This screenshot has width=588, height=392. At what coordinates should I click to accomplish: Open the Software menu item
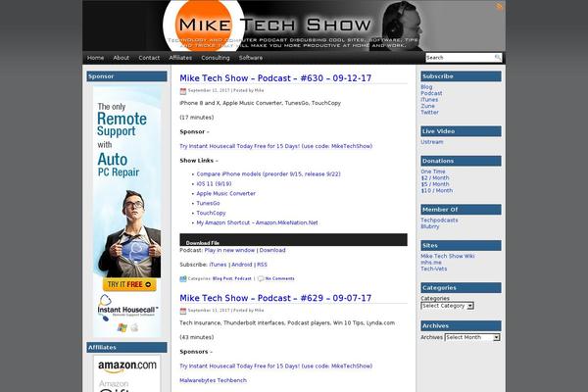[251, 58]
